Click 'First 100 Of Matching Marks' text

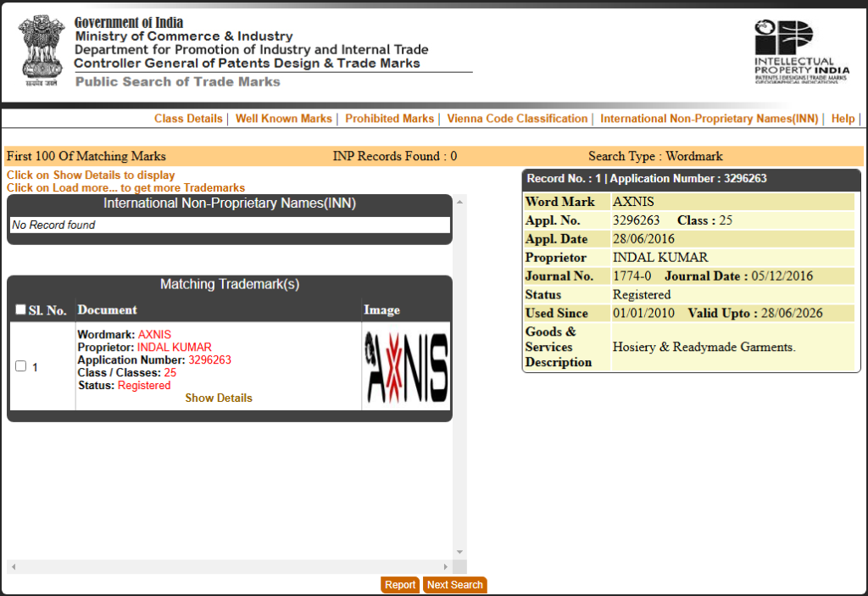pyautogui.click(x=86, y=156)
